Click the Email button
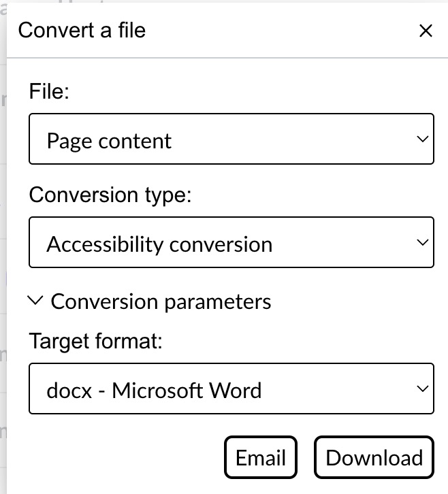 [261, 457]
